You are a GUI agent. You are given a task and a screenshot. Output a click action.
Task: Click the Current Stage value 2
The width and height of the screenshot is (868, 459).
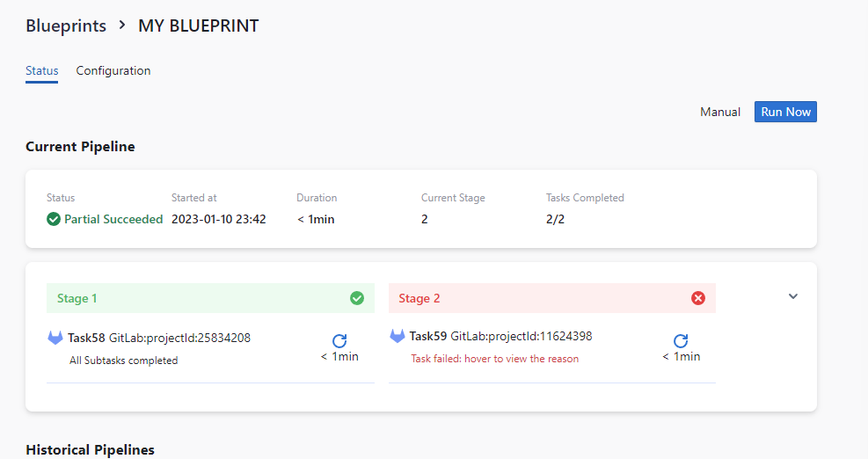[x=425, y=219]
